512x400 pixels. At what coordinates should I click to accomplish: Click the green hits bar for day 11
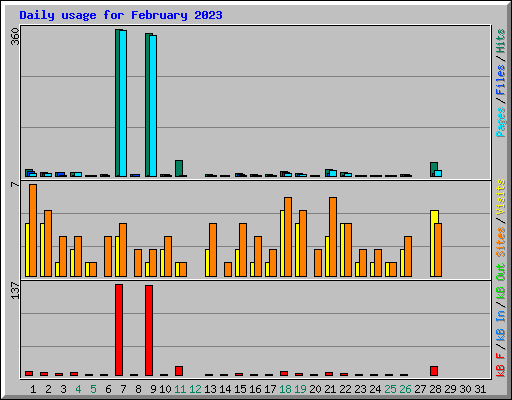pos(179,168)
